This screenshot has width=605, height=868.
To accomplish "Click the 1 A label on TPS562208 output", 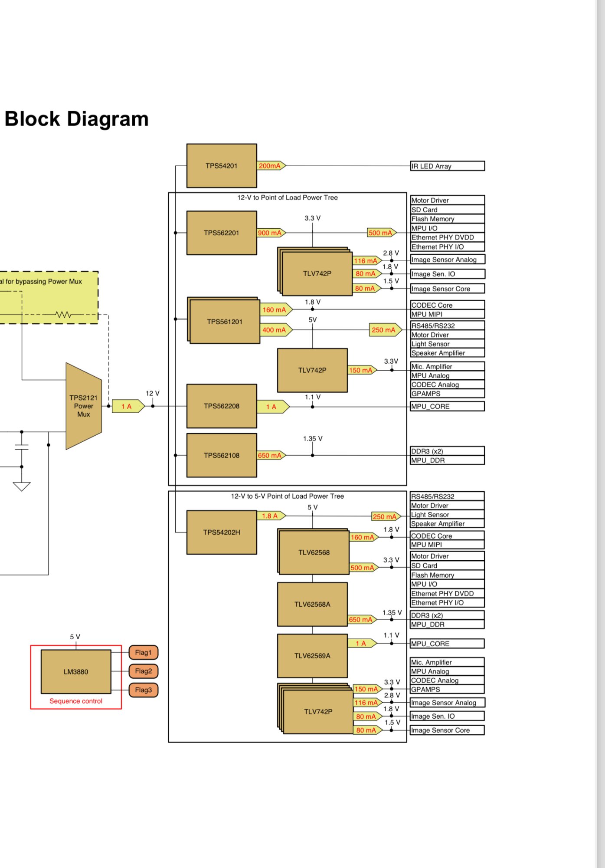I will (x=273, y=407).
